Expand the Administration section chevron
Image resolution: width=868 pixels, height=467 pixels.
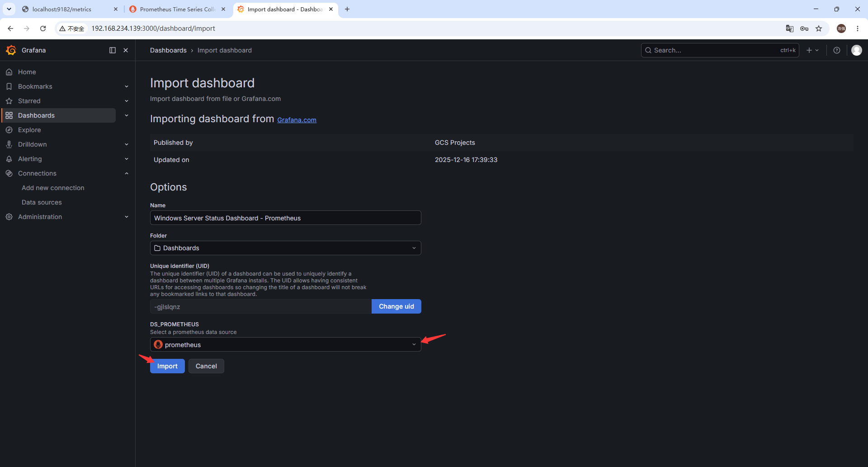point(127,217)
